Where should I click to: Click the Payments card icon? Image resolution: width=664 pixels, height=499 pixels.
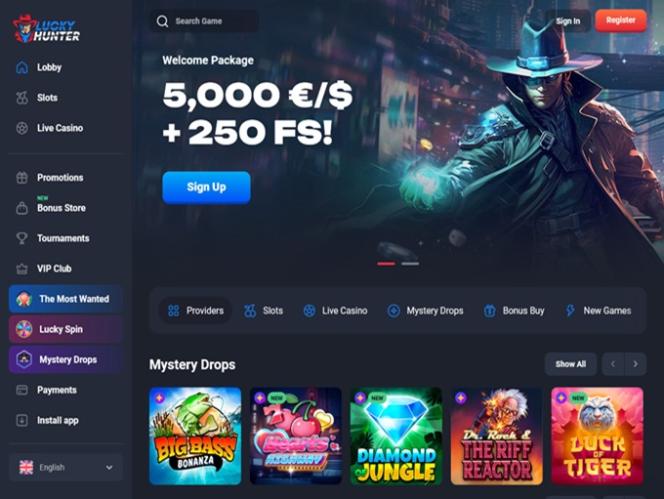tap(22, 390)
